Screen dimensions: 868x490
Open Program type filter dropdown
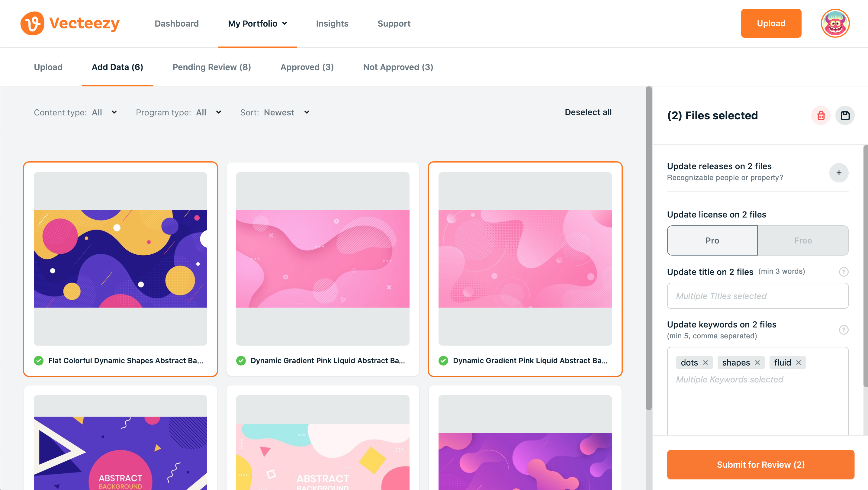tap(178, 112)
